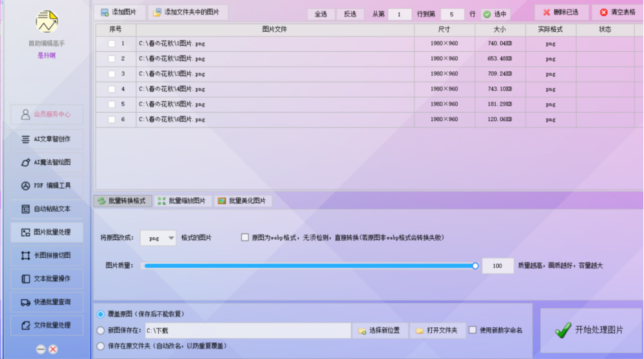The image size is (644, 359).
Task: Click the PDF 编辑工具 icon
Action: pos(25,186)
